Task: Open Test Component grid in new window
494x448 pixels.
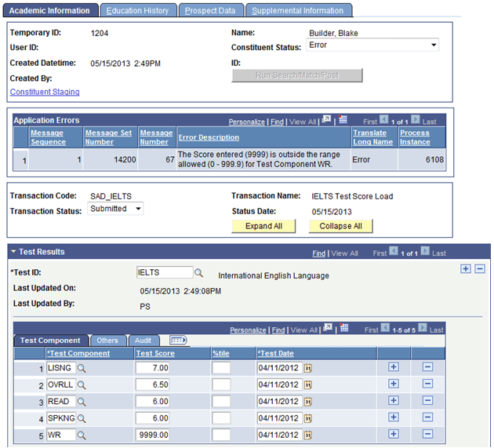Action: 328,328
